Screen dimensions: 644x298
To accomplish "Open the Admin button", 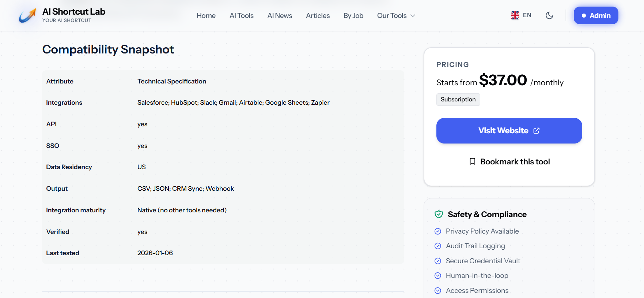I will [x=596, y=15].
